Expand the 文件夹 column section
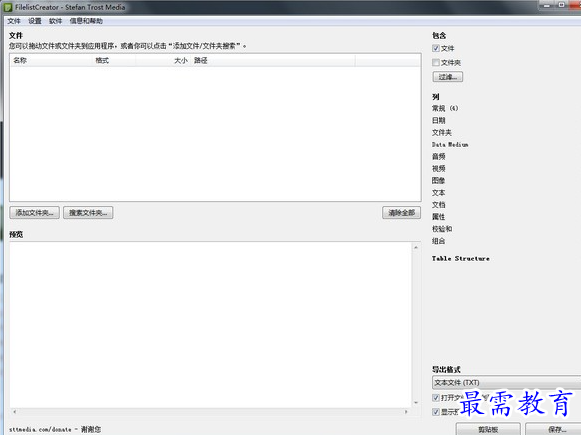The image size is (581, 435). click(x=442, y=132)
